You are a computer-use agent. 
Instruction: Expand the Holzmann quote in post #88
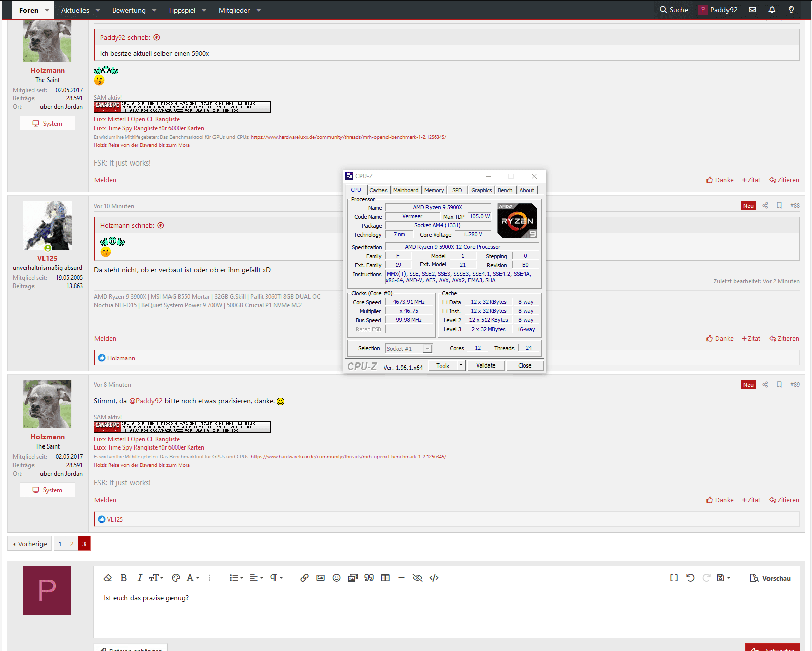(161, 226)
